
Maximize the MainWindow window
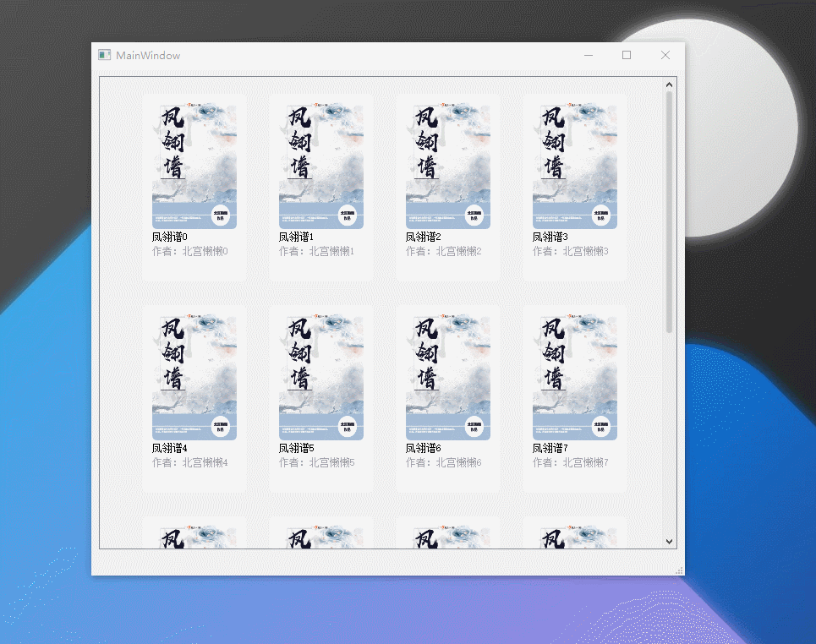coord(627,55)
